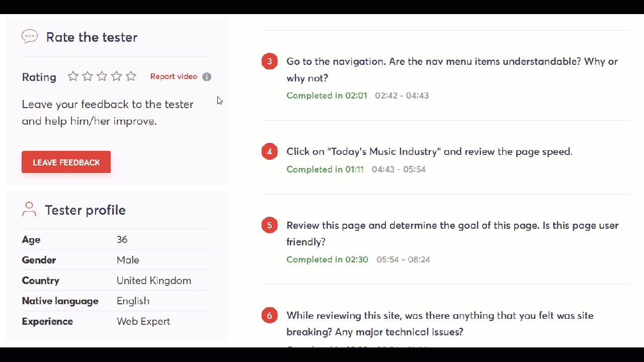Screen dimensions: 644x362
Task: Select the task 4 number badge
Action: [270, 152]
